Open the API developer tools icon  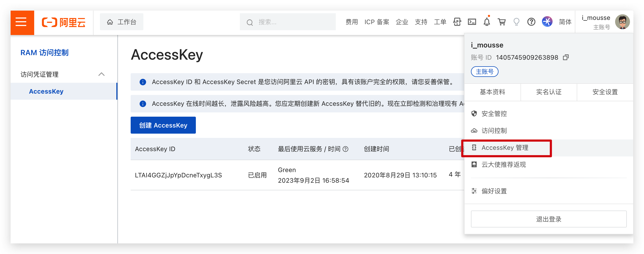tap(457, 22)
